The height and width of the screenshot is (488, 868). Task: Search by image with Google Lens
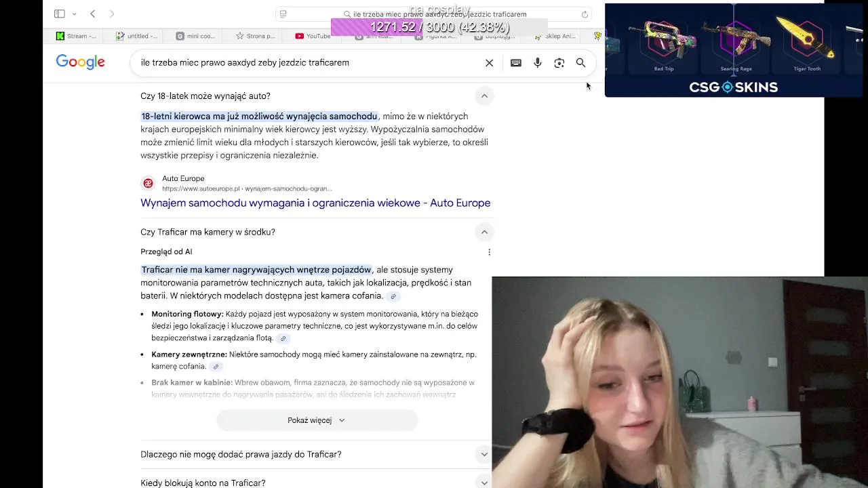click(x=559, y=63)
